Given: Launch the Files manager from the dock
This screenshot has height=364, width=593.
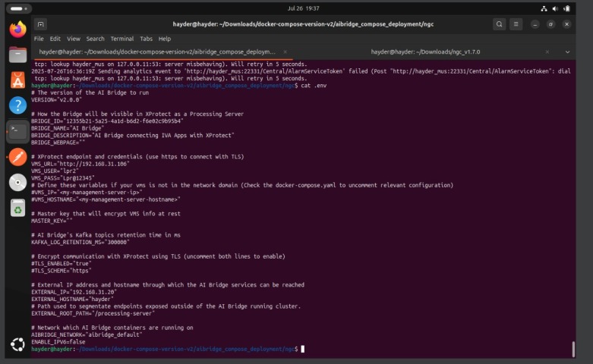Looking at the screenshot, I should (x=17, y=55).
